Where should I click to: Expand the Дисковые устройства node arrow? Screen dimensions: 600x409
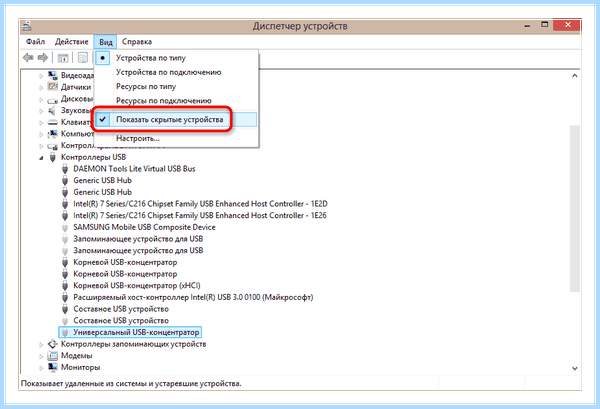pyautogui.click(x=41, y=99)
